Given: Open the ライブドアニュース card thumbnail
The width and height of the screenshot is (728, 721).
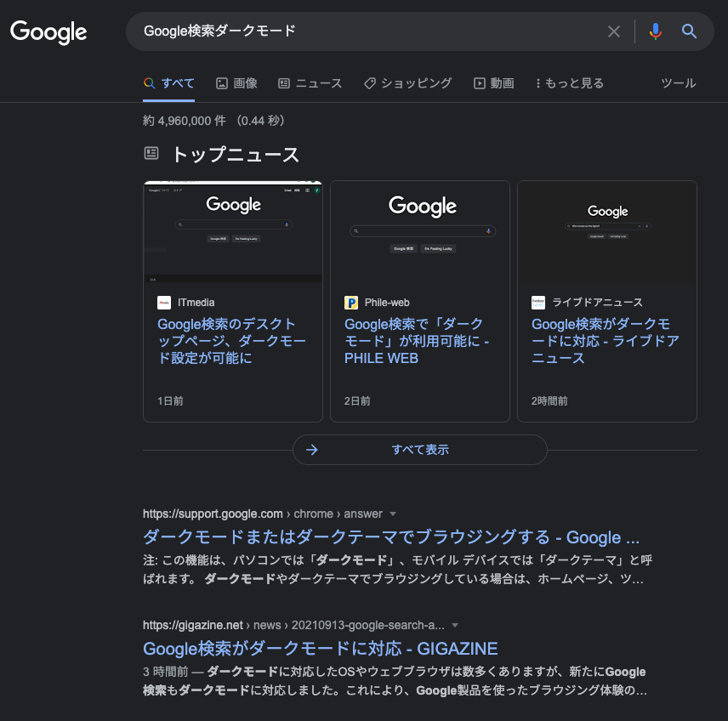Looking at the screenshot, I should (607, 231).
